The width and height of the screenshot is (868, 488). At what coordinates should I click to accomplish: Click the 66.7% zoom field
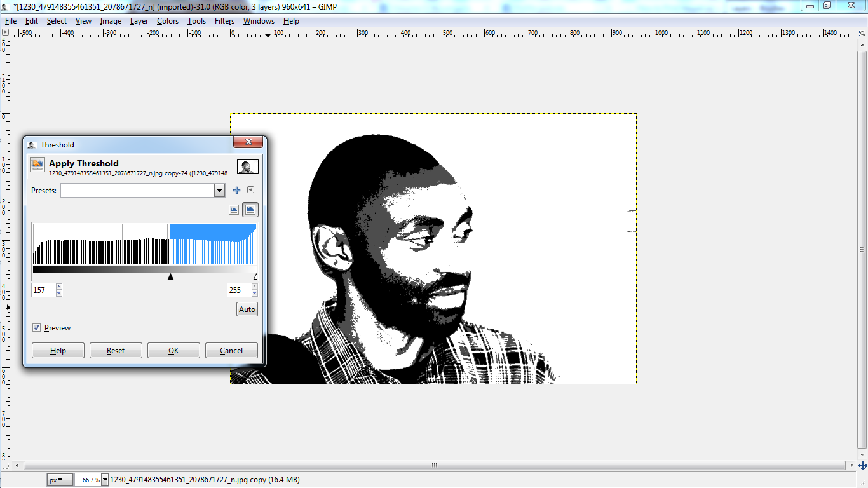point(88,480)
